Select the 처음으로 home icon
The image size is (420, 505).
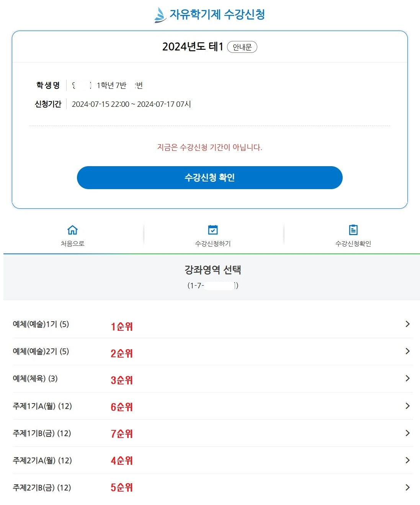coord(72,229)
